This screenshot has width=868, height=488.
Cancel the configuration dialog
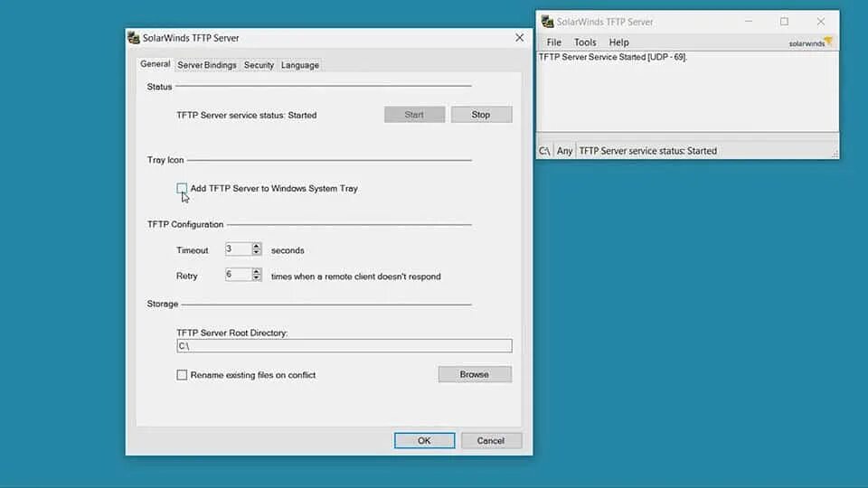491,440
